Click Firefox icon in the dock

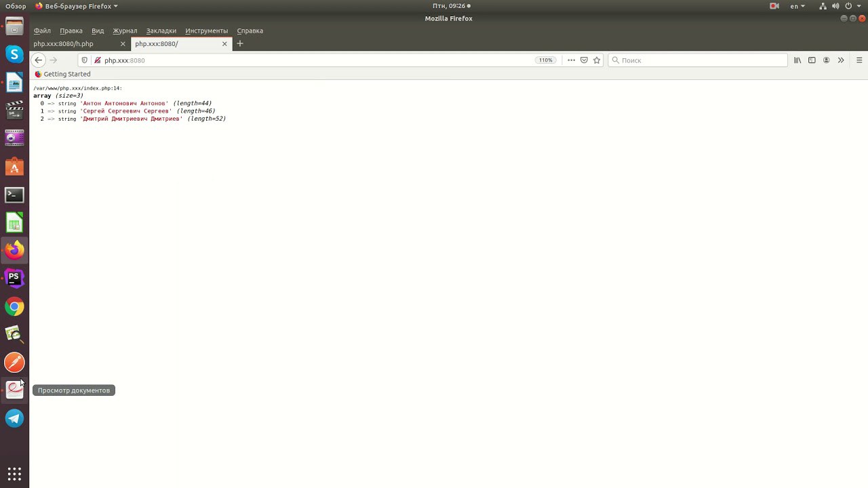click(x=14, y=251)
